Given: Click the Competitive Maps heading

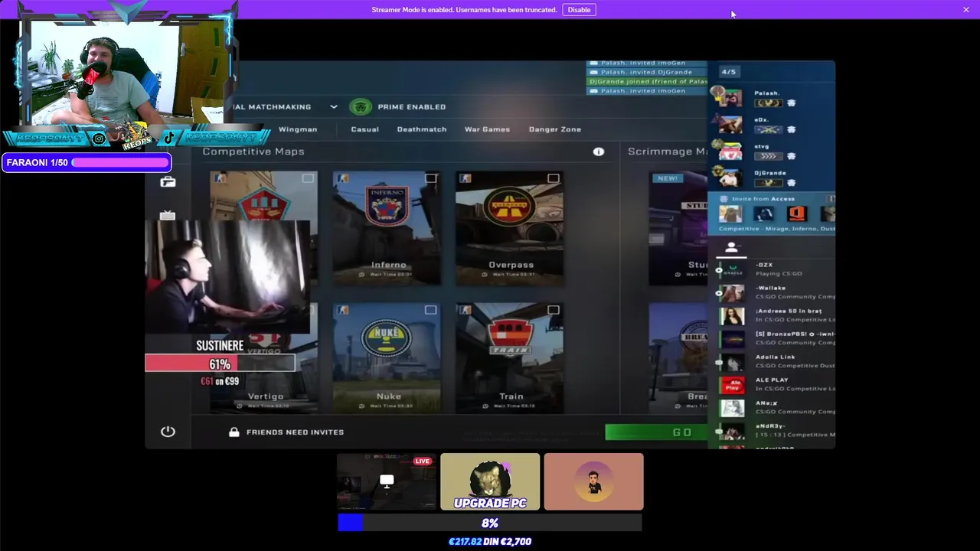Looking at the screenshot, I should [253, 152].
